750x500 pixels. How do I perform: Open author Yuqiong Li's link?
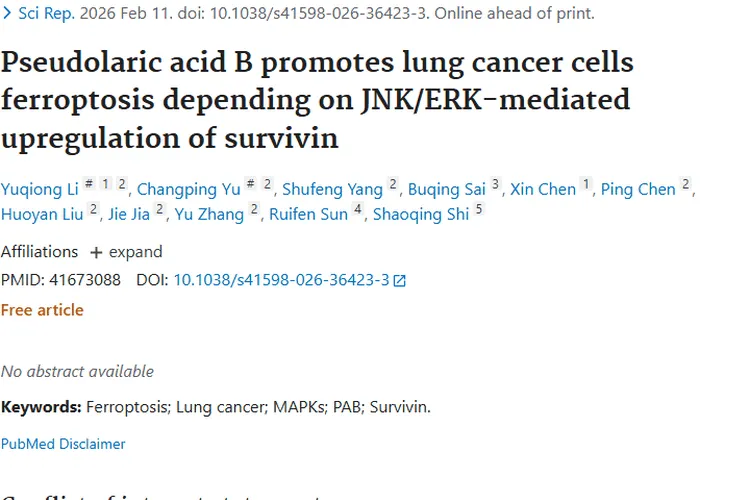tap(39, 189)
